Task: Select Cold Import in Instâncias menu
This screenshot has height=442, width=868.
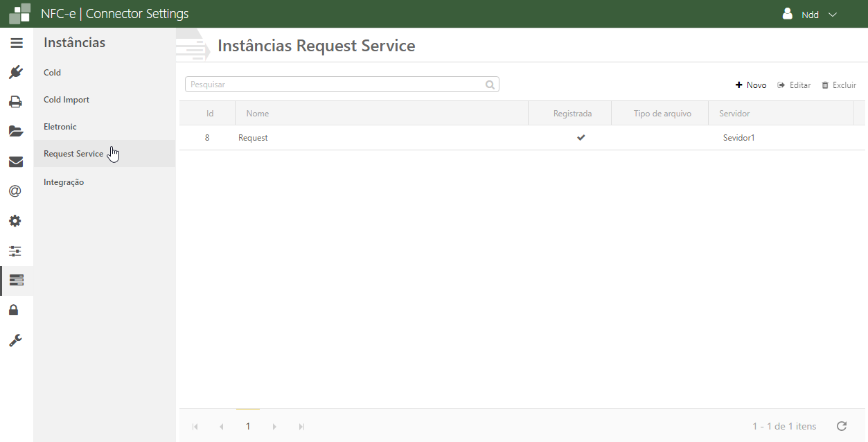Action: pyautogui.click(x=67, y=100)
